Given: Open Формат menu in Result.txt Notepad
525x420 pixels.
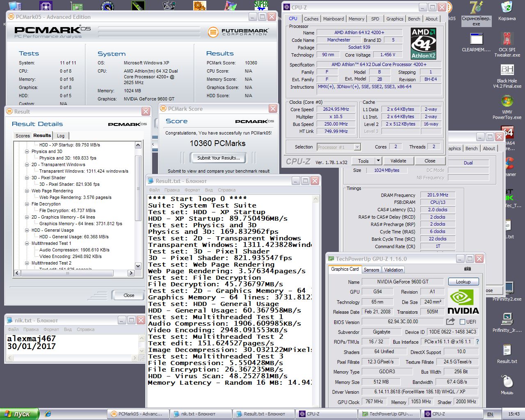Looking at the screenshot, I should (192, 190).
